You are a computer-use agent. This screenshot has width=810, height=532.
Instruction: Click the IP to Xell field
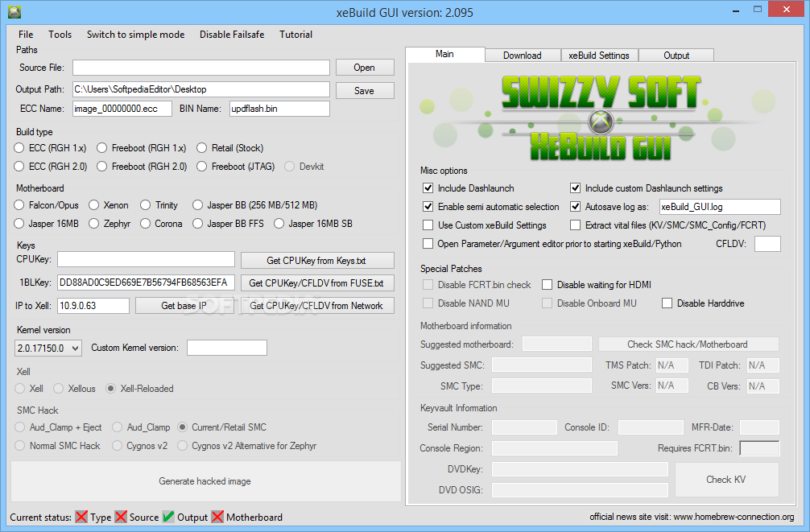[x=93, y=306]
